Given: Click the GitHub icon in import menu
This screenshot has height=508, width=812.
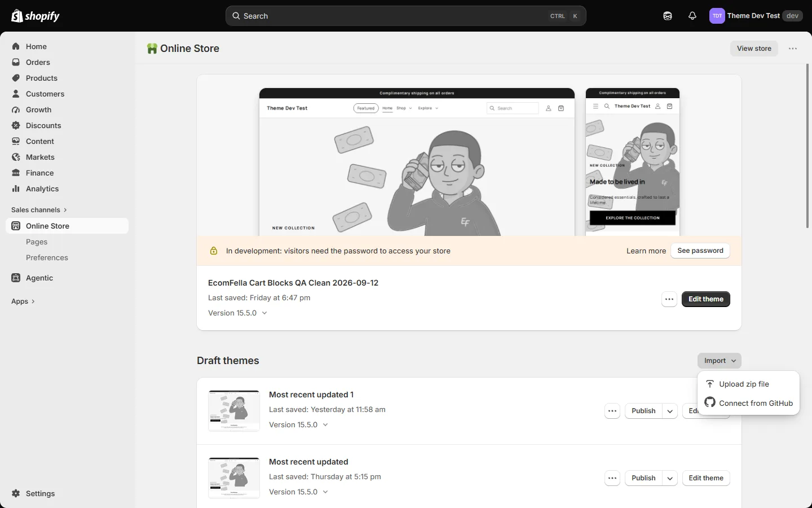Looking at the screenshot, I should pyautogui.click(x=710, y=402).
